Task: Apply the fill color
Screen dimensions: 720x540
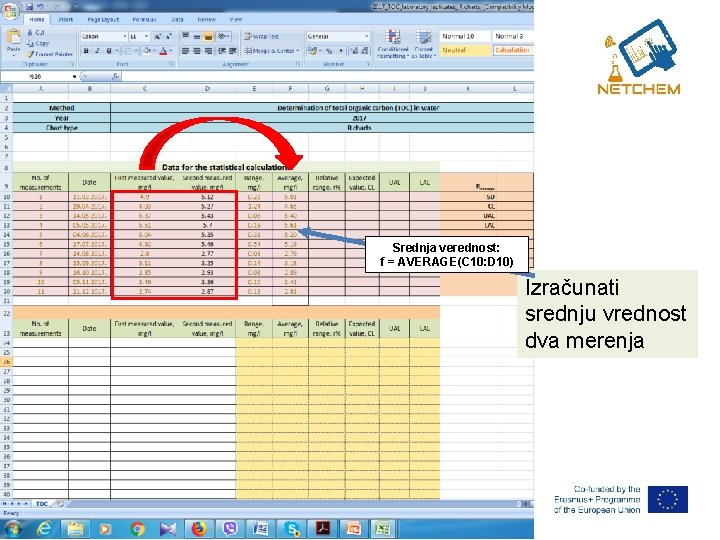Action: point(147,51)
